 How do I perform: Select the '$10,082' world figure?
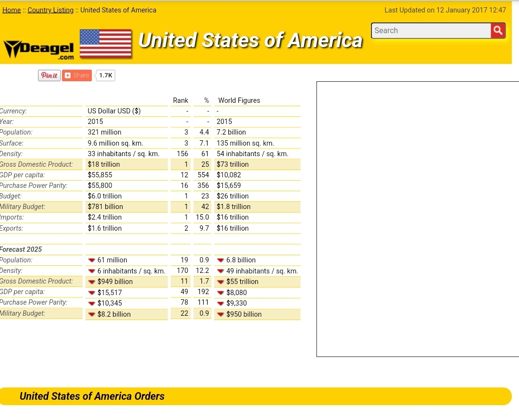(x=229, y=175)
